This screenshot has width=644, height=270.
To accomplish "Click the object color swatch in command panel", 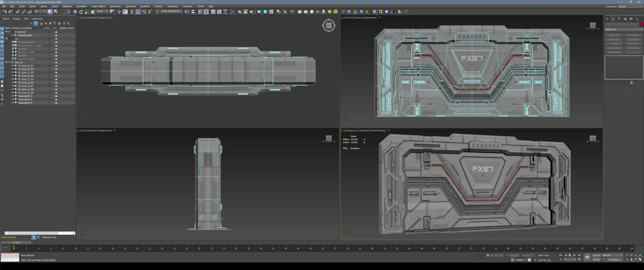I will 641,24.
